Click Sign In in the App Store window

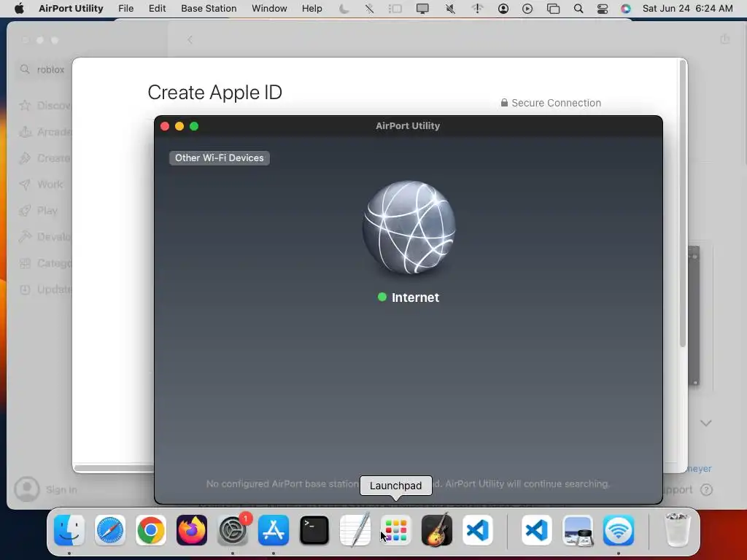46,489
